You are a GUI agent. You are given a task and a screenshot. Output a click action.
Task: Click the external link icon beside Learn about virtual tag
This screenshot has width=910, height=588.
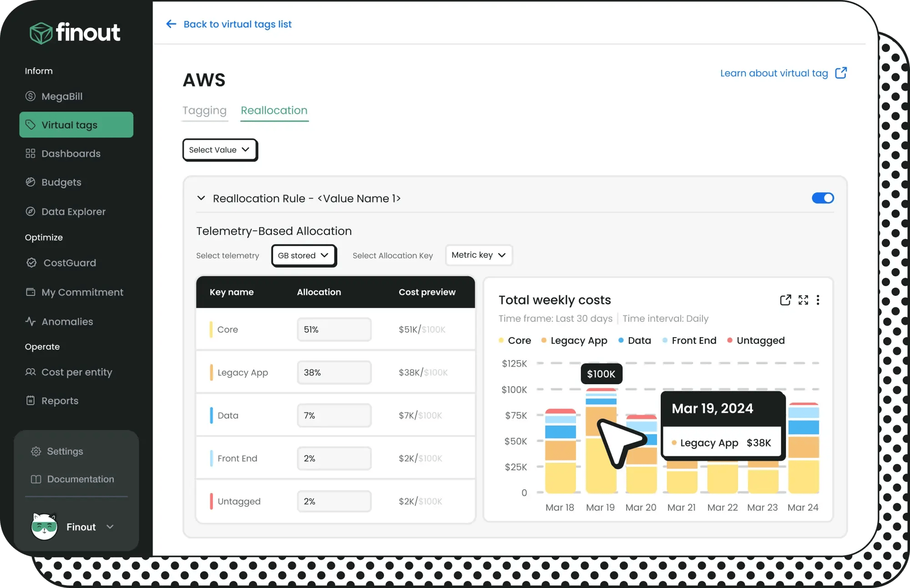841,73
